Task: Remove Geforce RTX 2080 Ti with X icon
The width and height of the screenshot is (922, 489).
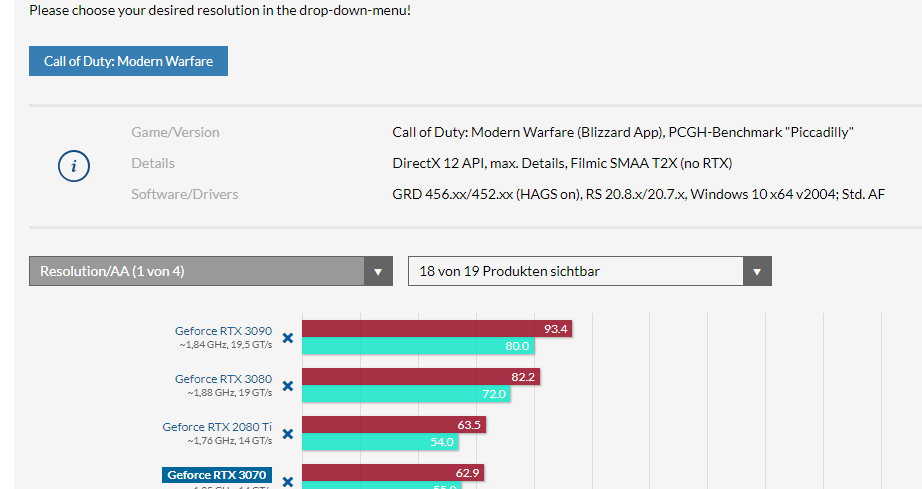Action: (288, 434)
